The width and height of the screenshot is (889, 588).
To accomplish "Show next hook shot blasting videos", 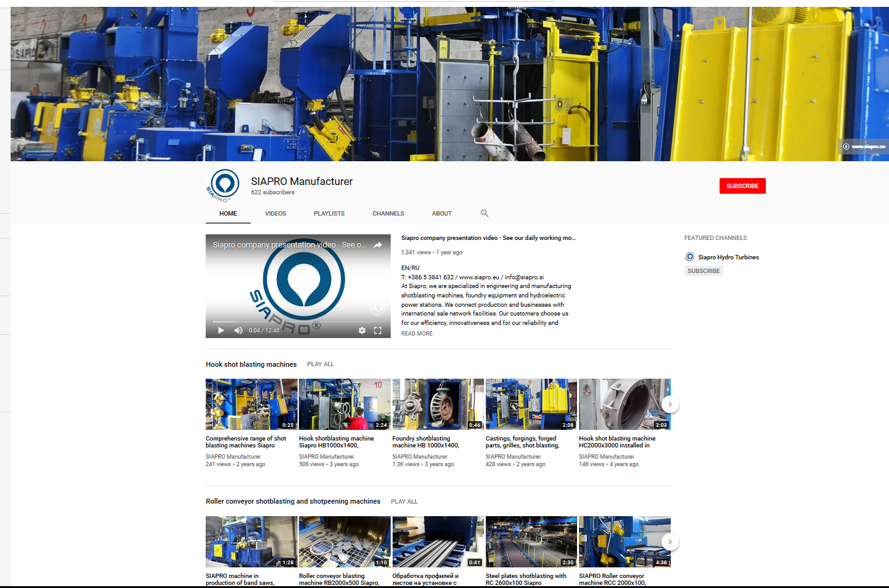I will pyautogui.click(x=670, y=404).
